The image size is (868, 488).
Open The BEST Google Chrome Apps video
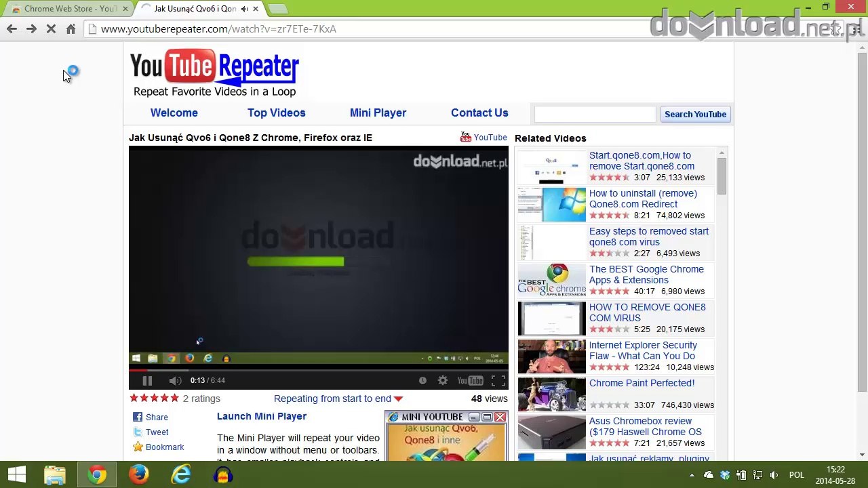point(646,274)
